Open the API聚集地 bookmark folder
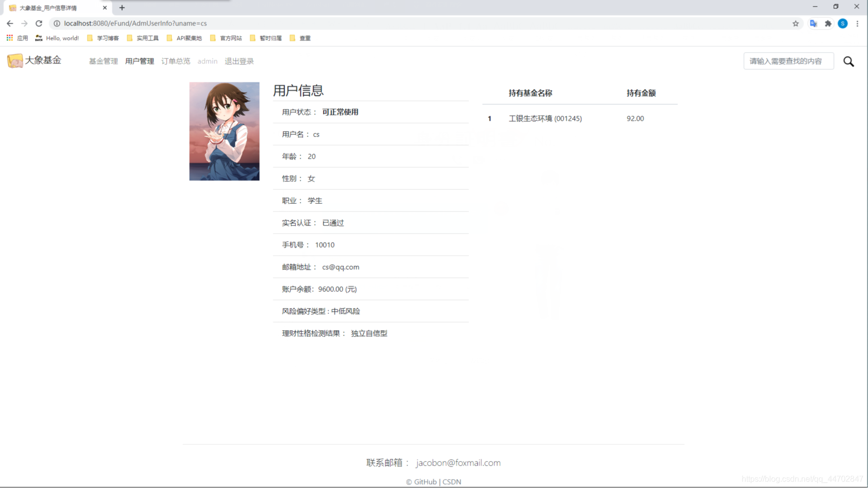This screenshot has width=868, height=488. tap(184, 38)
